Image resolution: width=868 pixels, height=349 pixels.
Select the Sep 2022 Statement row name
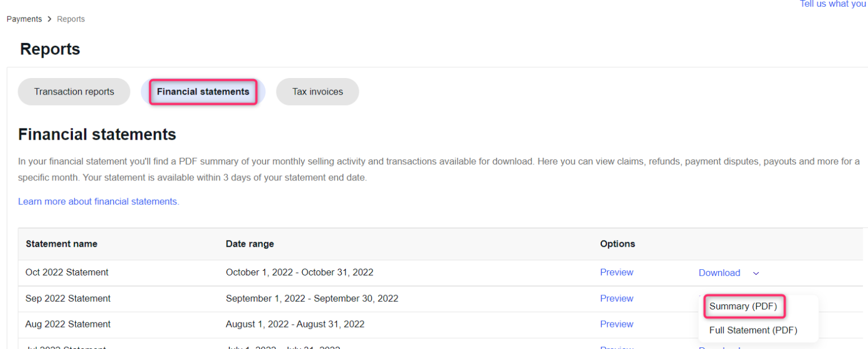coord(68,298)
